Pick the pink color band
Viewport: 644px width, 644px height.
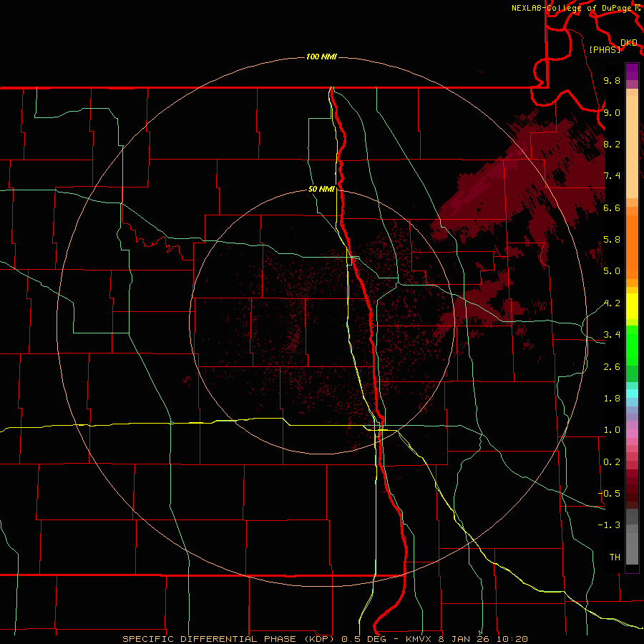(632, 434)
